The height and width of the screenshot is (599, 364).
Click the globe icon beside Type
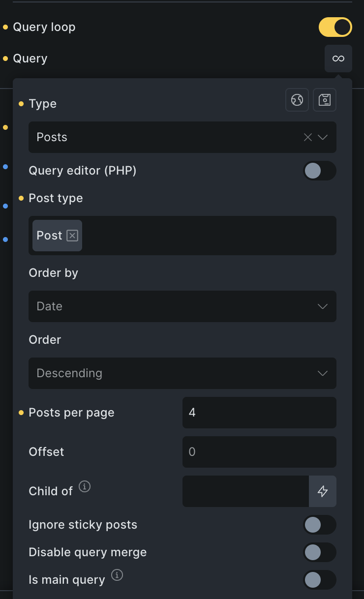[297, 100]
